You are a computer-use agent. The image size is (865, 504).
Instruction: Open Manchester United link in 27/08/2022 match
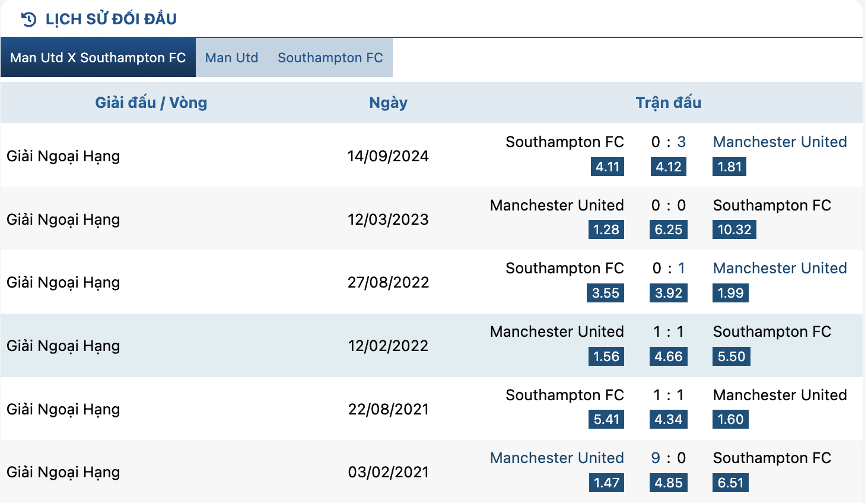point(780,268)
